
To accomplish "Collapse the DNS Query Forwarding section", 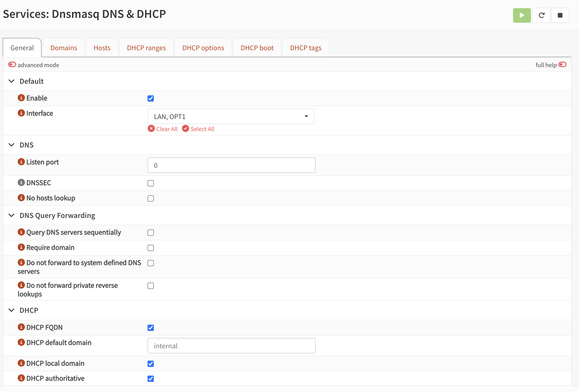I will 11,215.
